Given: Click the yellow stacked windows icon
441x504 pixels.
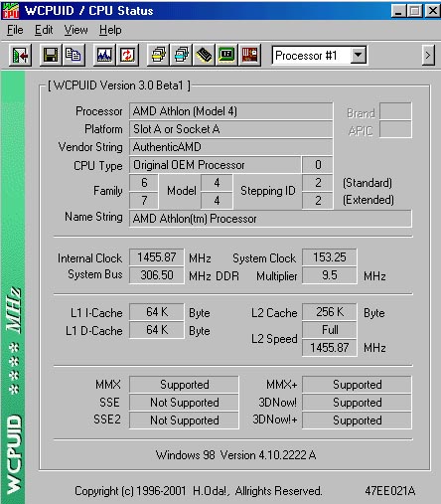Looking at the screenshot, I should click(159, 55).
